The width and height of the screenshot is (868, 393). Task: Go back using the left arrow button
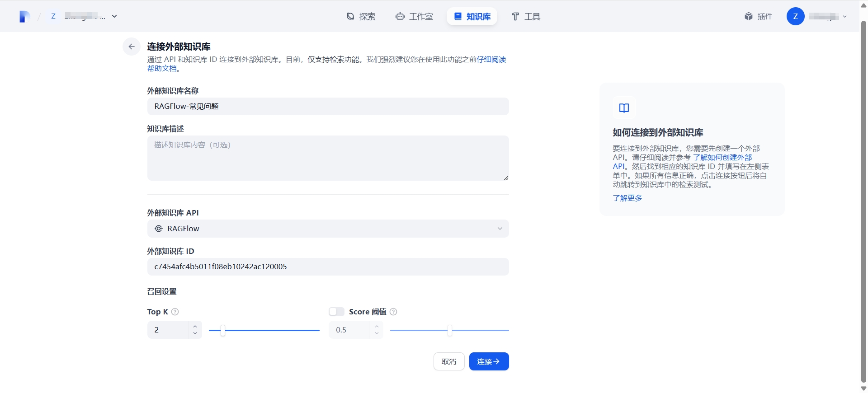coord(132,47)
